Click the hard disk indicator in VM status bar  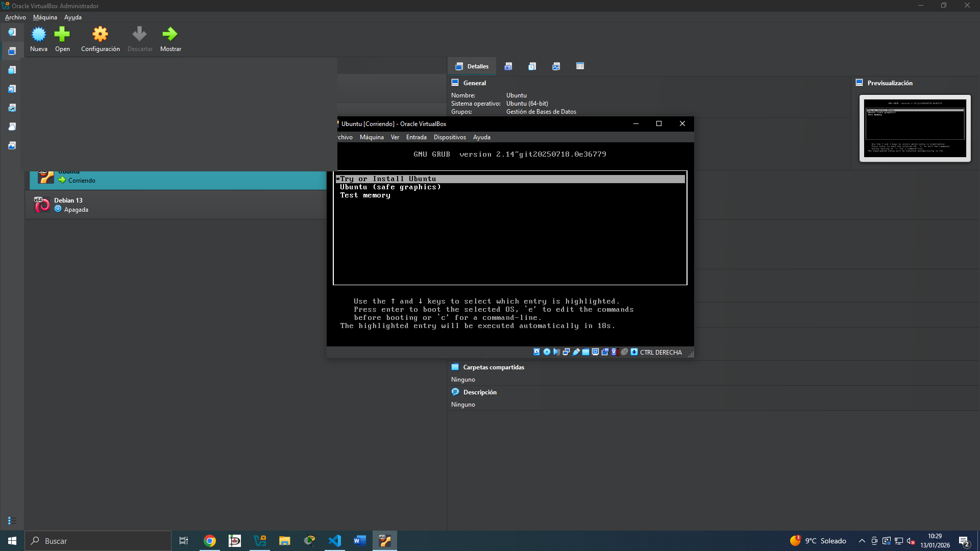click(x=537, y=352)
